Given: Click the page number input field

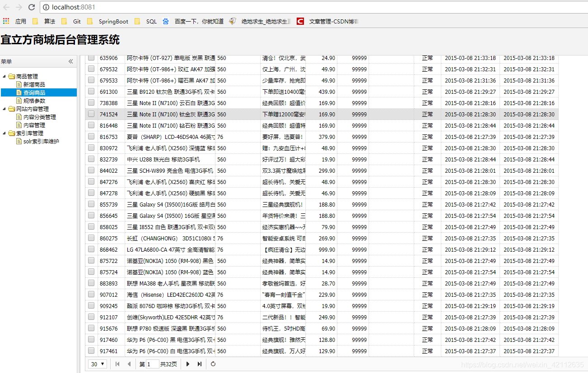Looking at the screenshot, I should click(153, 364).
